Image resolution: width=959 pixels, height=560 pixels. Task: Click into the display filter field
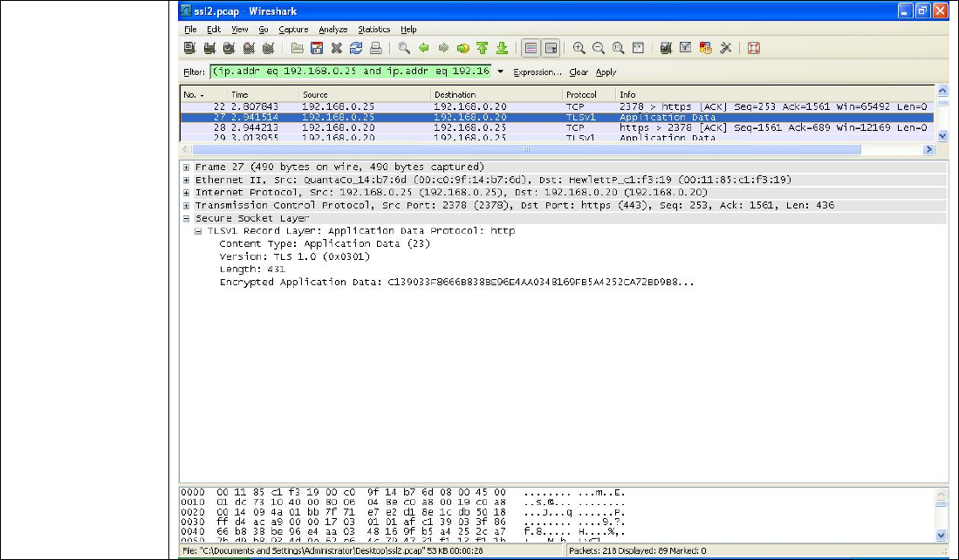coord(351,72)
